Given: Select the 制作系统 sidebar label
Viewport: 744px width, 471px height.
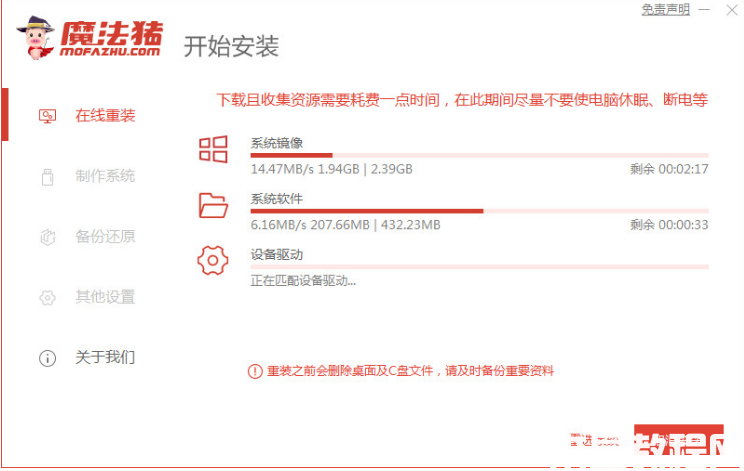Looking at the screenshot, I should click(105, 176).
